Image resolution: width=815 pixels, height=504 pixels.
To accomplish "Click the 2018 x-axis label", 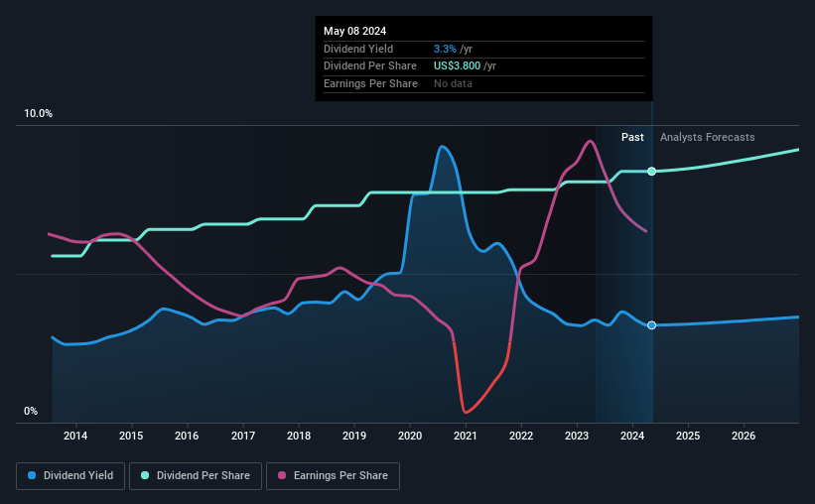I will [299, 436].
